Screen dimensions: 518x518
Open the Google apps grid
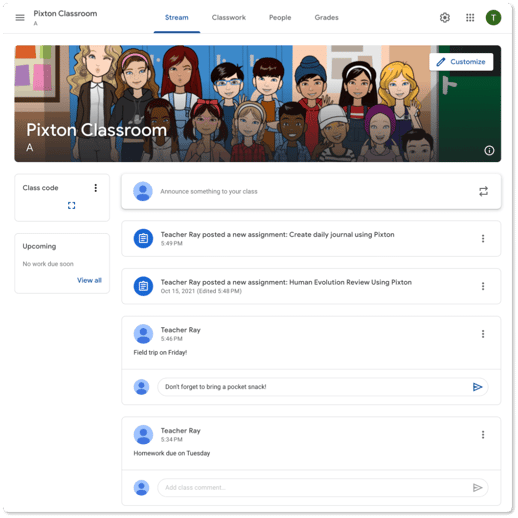pyautogui.click(x=470, y=17)
